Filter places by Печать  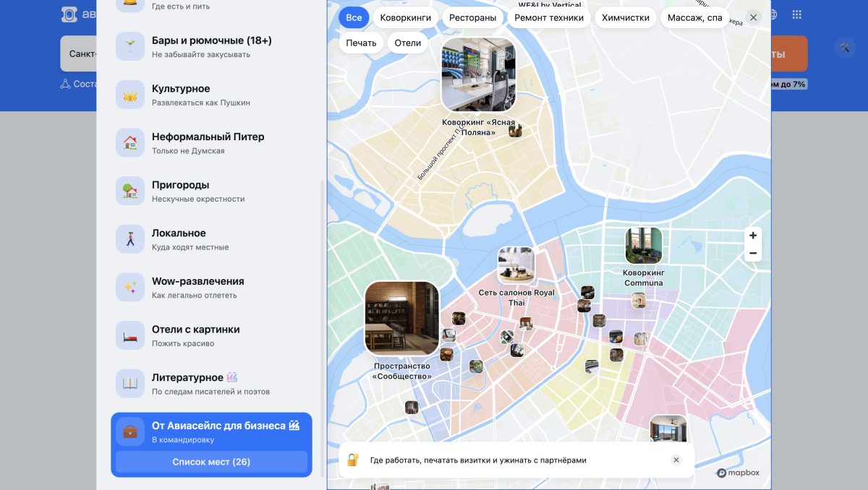point(361,43)
